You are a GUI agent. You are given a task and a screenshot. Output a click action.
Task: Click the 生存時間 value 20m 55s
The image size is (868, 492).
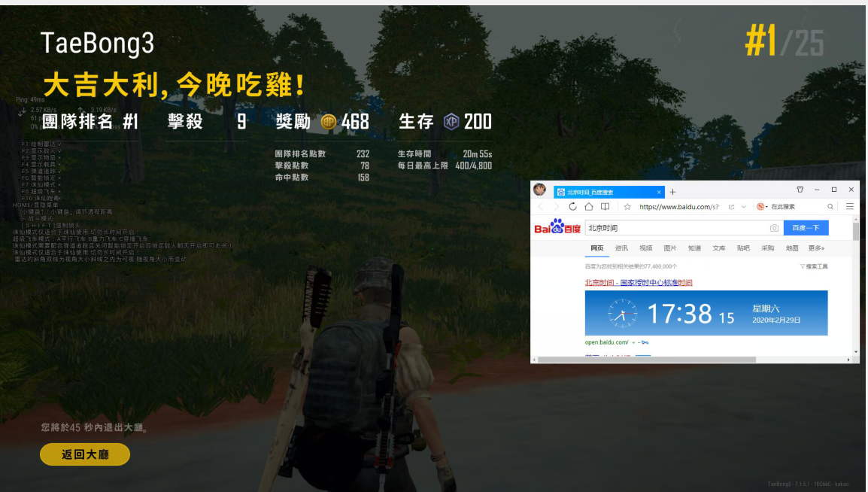tap(477, 154)
